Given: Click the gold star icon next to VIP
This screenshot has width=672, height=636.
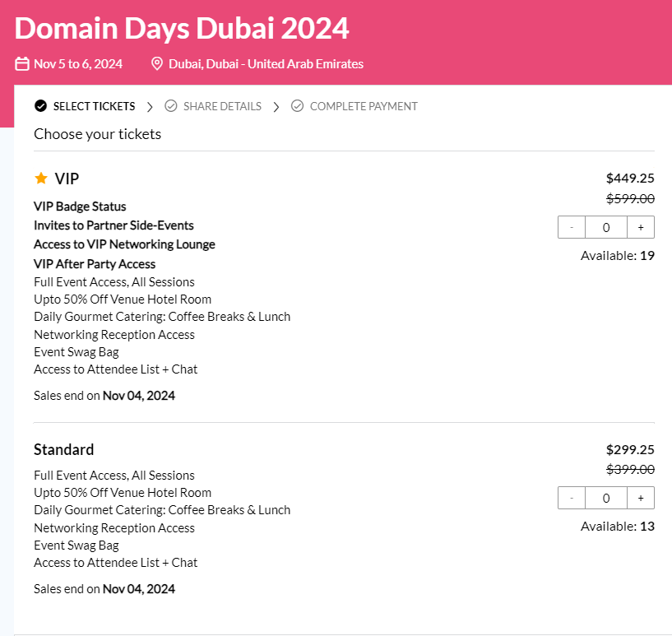Looking at the screenshot, I should click(x=41, y=179).
